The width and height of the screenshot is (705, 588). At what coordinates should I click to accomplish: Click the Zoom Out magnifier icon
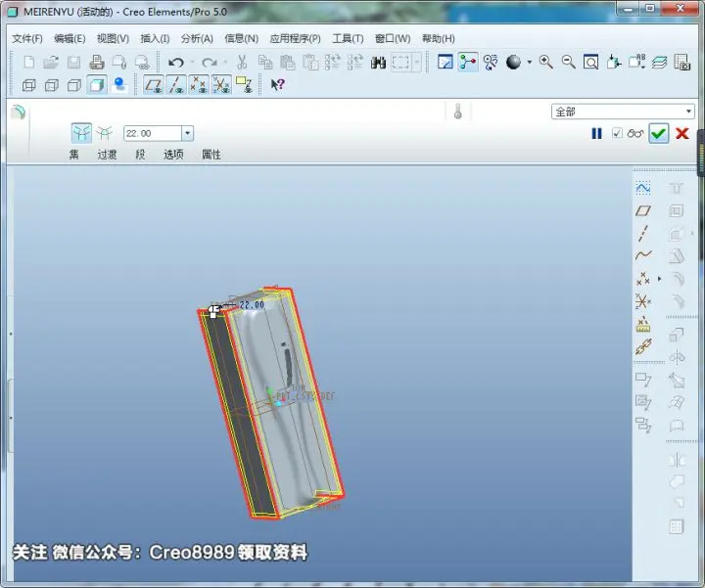(568, 62)
